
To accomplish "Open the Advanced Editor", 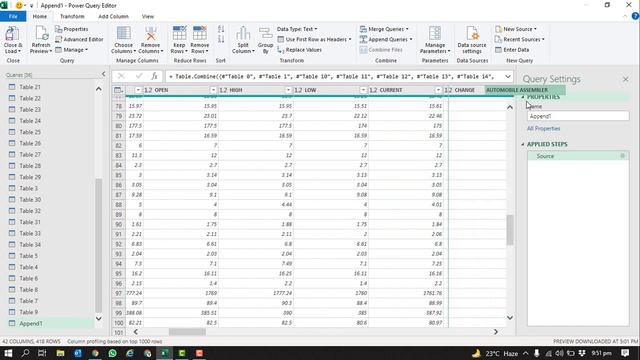I will coord(79,39).
